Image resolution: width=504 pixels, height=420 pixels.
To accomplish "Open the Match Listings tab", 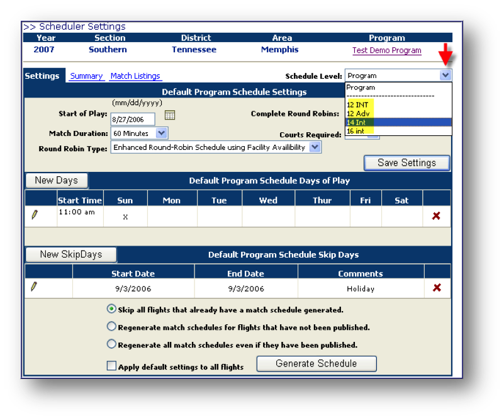I will [135, 76].
